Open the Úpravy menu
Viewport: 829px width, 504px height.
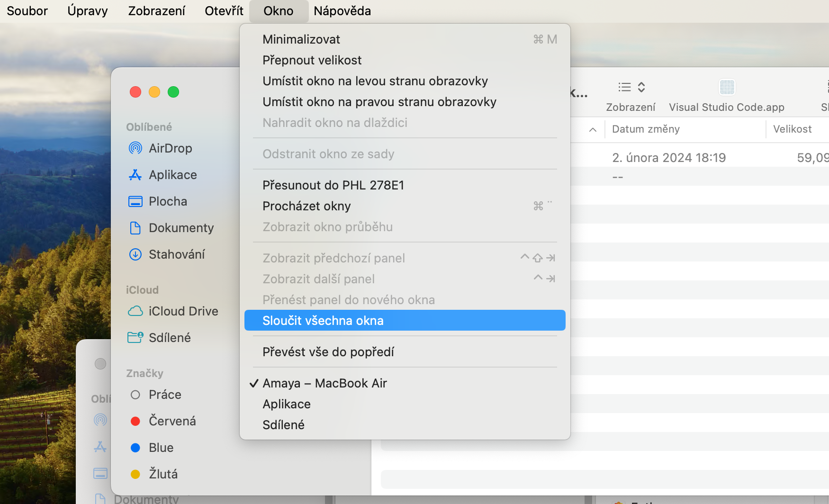point(88,11)
